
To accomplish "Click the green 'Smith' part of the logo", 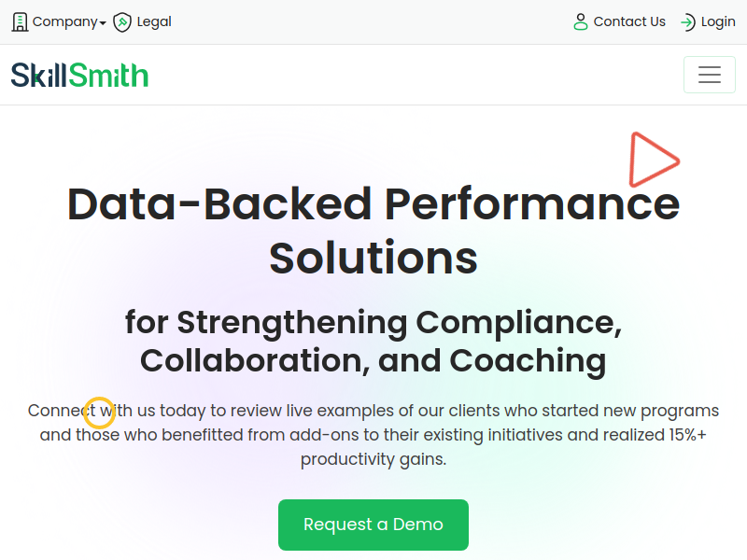I will 109,76.
